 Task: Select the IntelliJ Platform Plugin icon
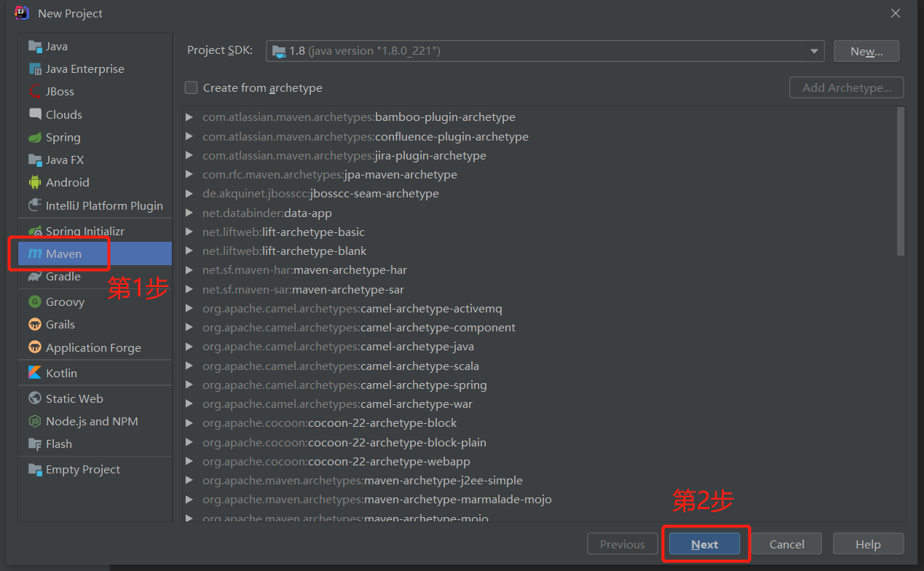click(35, 205)
